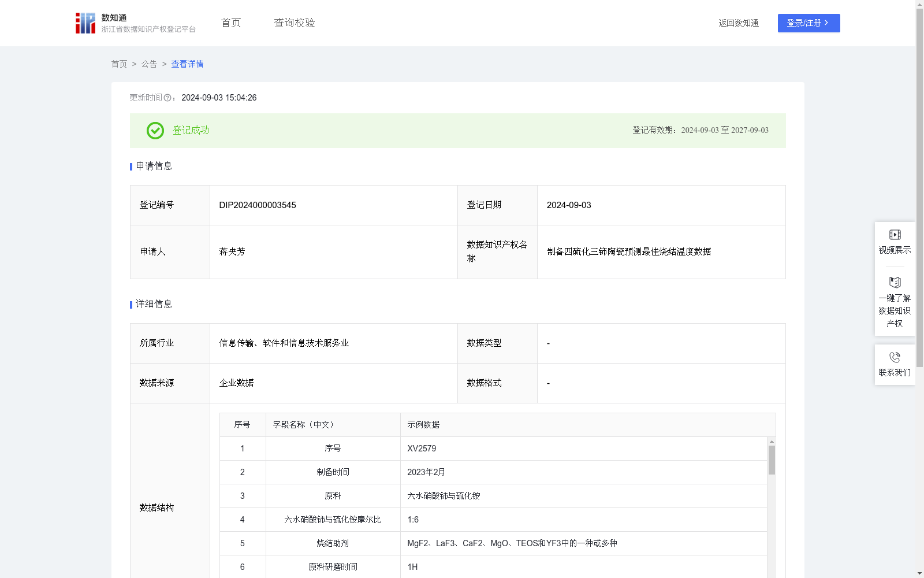924x578 pixels.
Task: Click the data table scrollbar thumb
Action: pos(772,460)
